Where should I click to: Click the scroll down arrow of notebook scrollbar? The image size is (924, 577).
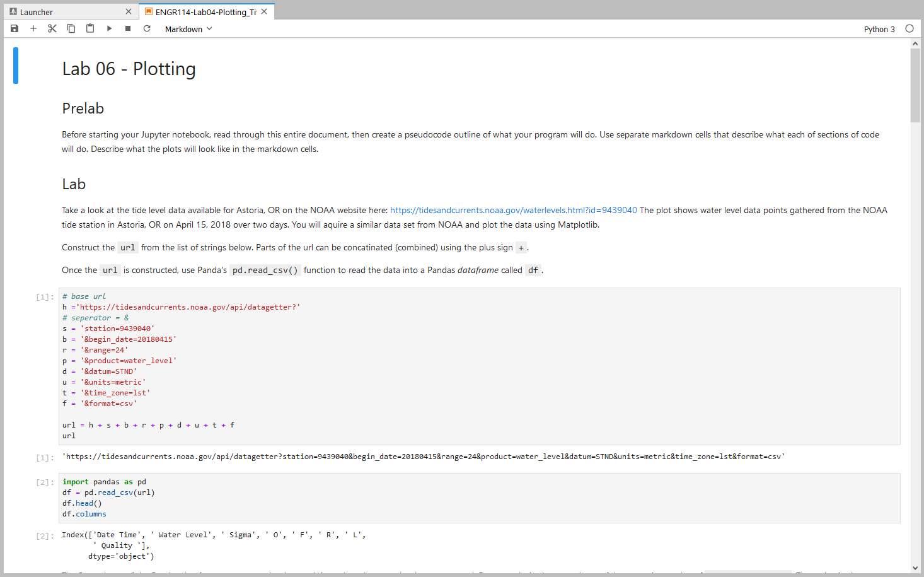click(915, 568)
